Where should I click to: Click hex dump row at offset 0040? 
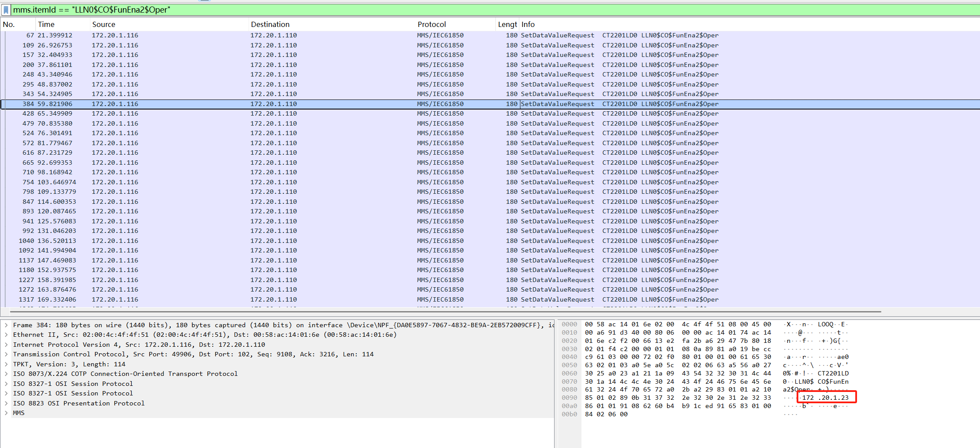pyautogui.click(x=704, y=357)
